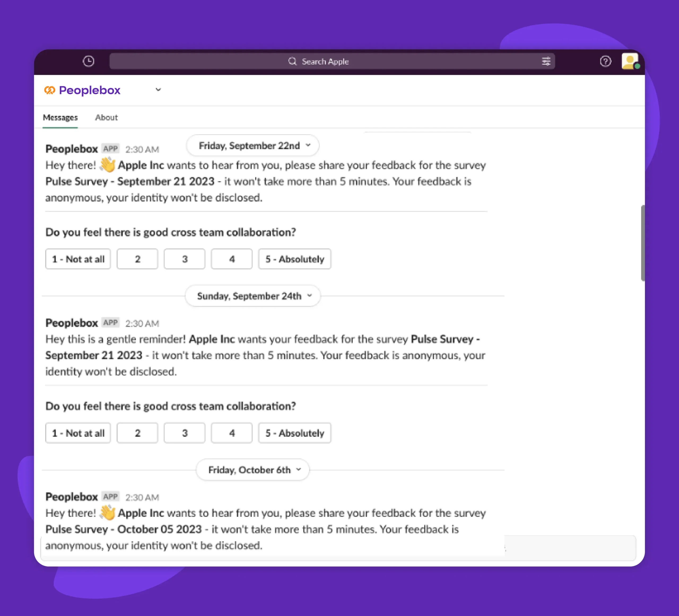This screenshot has height=616, width=679.
Task: Click the filter/settings icon in toolbar
Action: 545,62
